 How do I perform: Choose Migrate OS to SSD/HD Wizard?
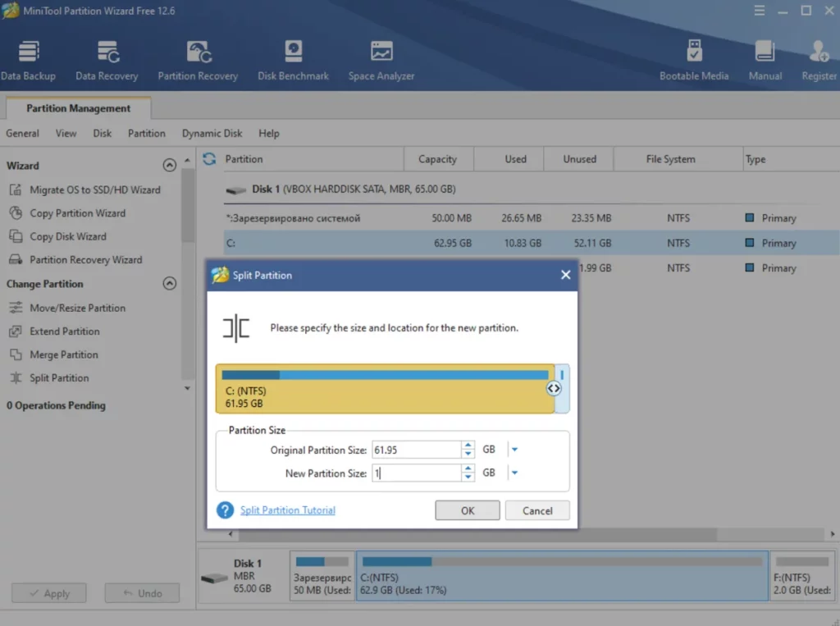[94, 190]
